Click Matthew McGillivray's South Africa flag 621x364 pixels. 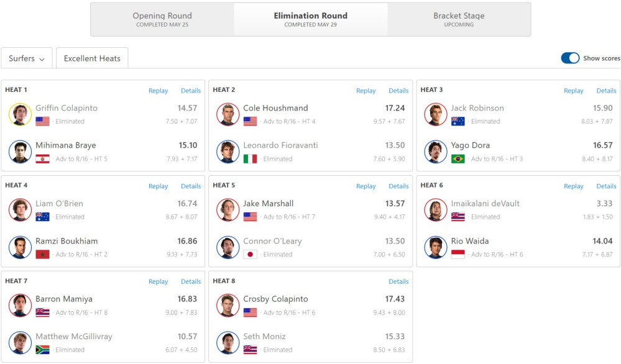[42, 350]
